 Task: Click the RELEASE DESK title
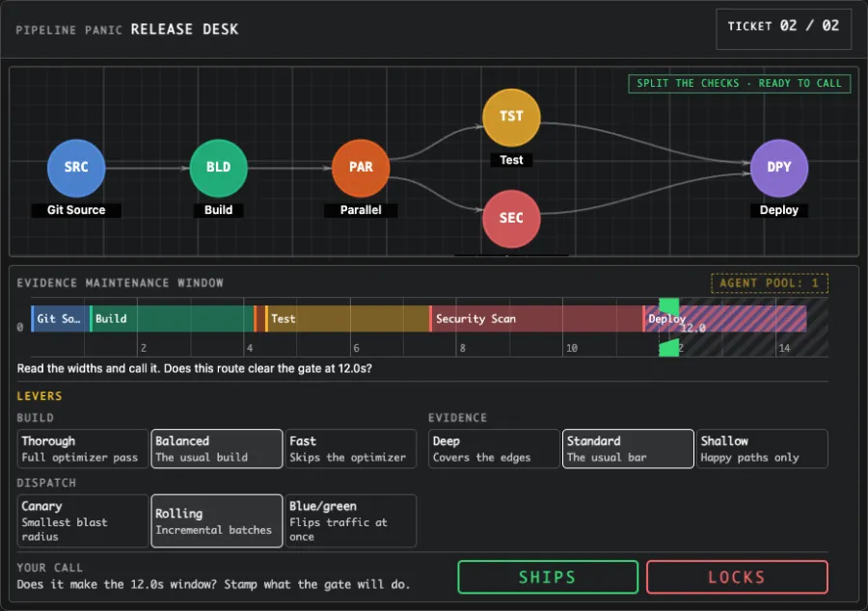(184, 29)
